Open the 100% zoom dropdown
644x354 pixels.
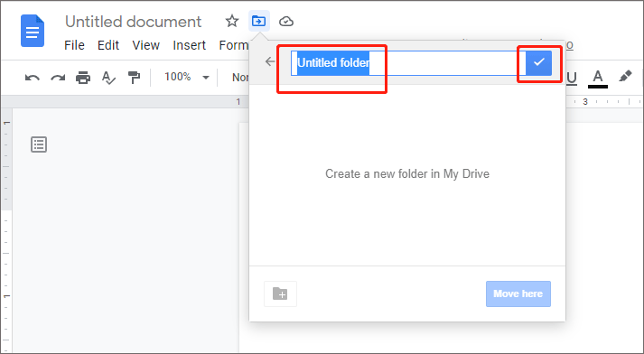[187, 77]
